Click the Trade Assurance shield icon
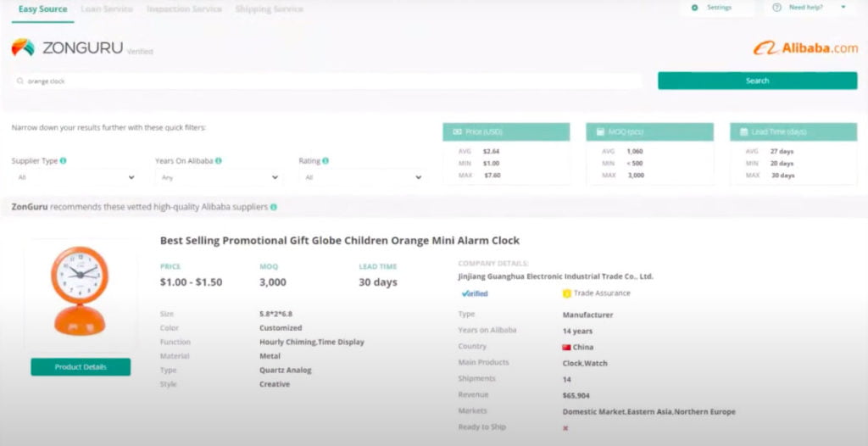Viewport: 868px width, 446px height. click(x=566, y=293)
